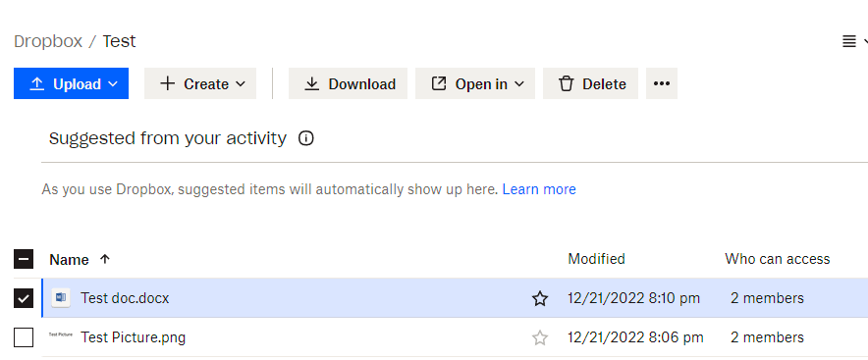Open the three-dot more actions menu
Viewport: 868px width, 360px height.
(662, 83)
